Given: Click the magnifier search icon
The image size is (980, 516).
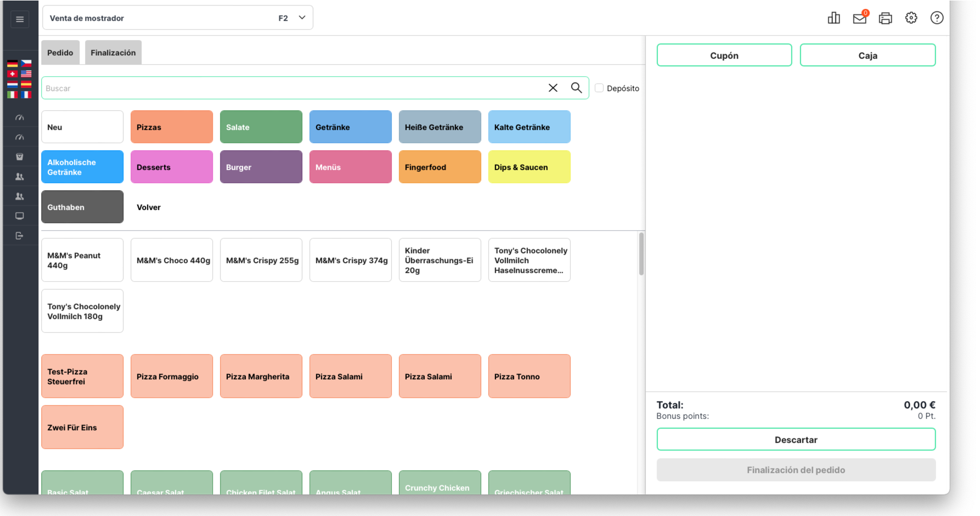Looking at the screenshot, I should 576,88.
